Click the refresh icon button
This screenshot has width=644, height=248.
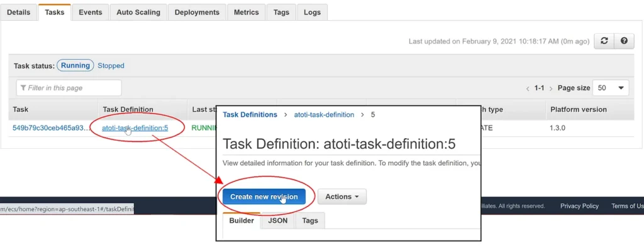604,41
